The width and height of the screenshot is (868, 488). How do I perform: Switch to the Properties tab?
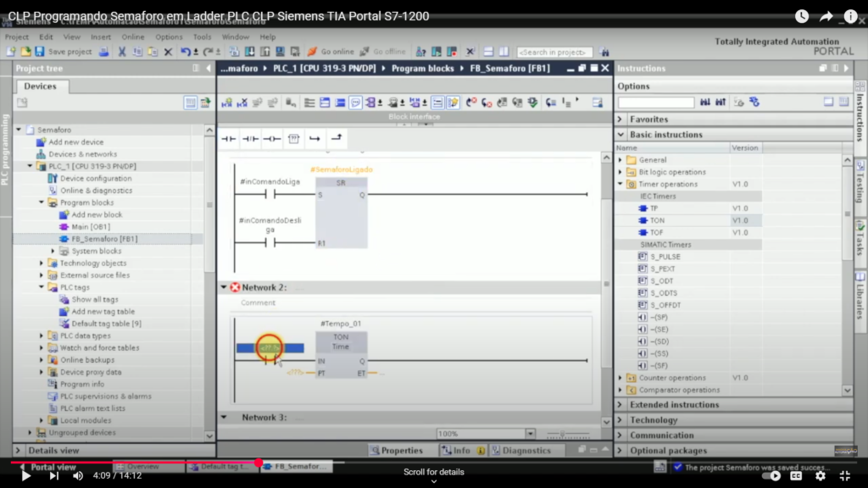tap(397, 451)
